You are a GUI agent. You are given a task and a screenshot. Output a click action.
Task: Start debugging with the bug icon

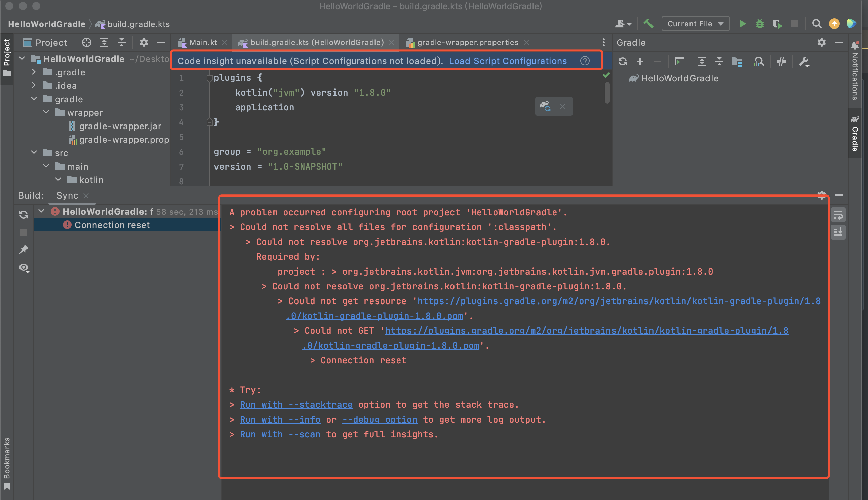760,24
